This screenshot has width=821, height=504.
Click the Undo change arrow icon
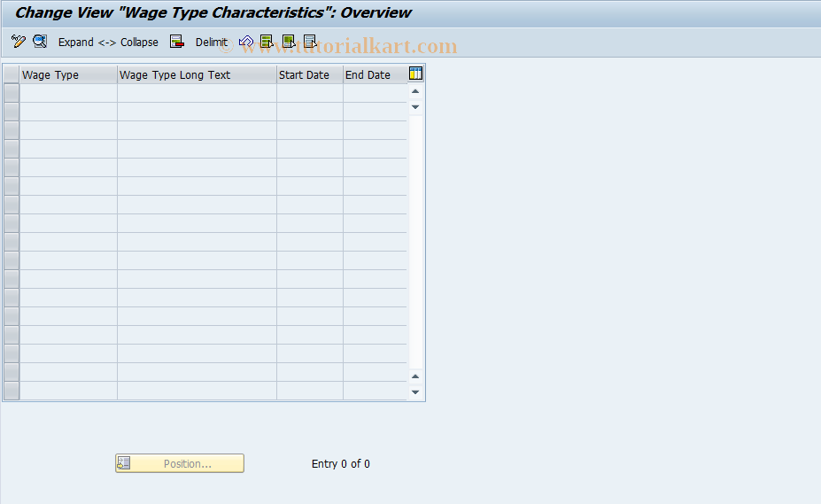(x=246, y=42)
